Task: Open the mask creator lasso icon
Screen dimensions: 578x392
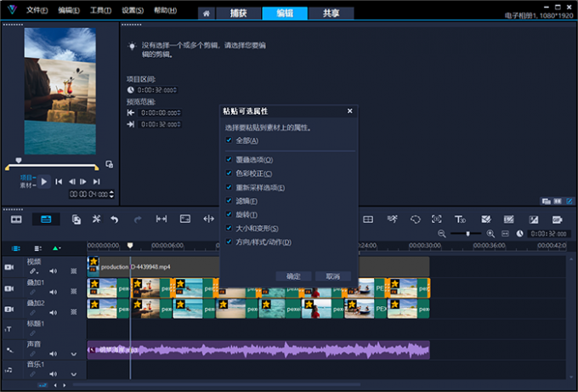Action: point(416,219)
